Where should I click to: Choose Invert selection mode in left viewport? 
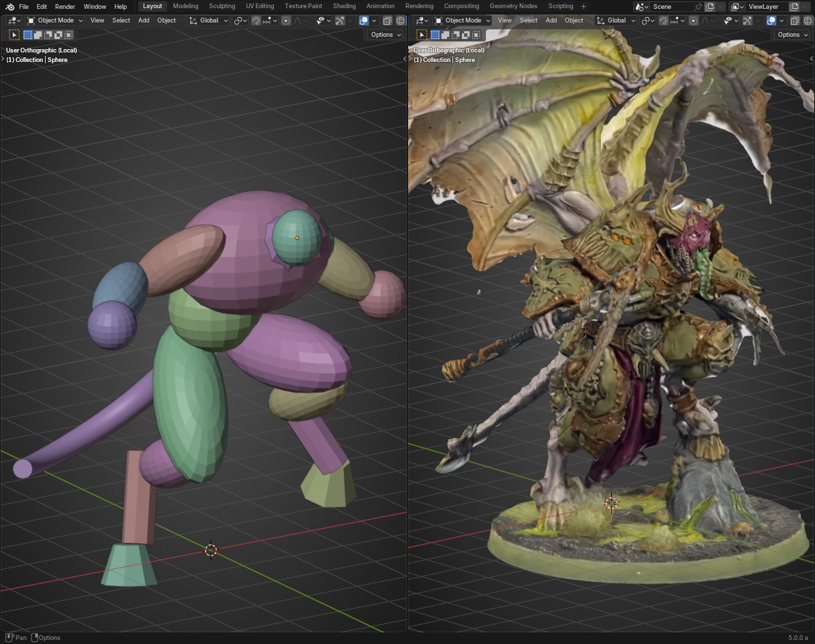click(x=58, y=35)
